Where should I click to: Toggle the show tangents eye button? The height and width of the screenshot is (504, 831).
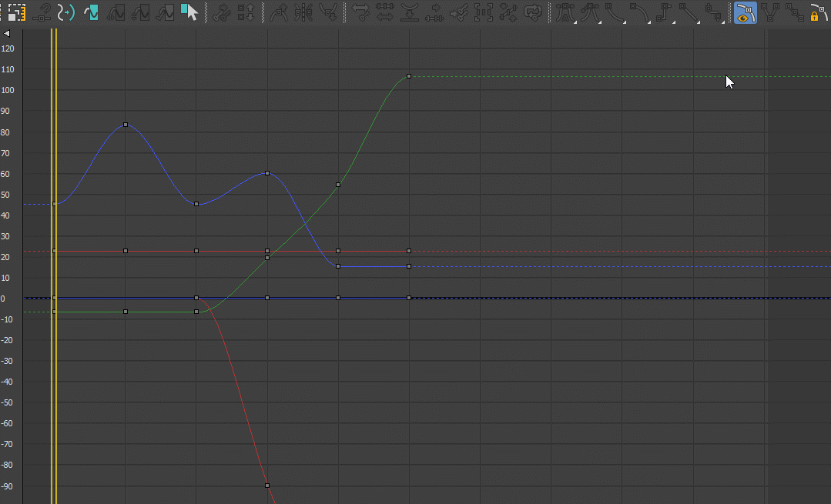pyautogui.click(x=745, y=12)
